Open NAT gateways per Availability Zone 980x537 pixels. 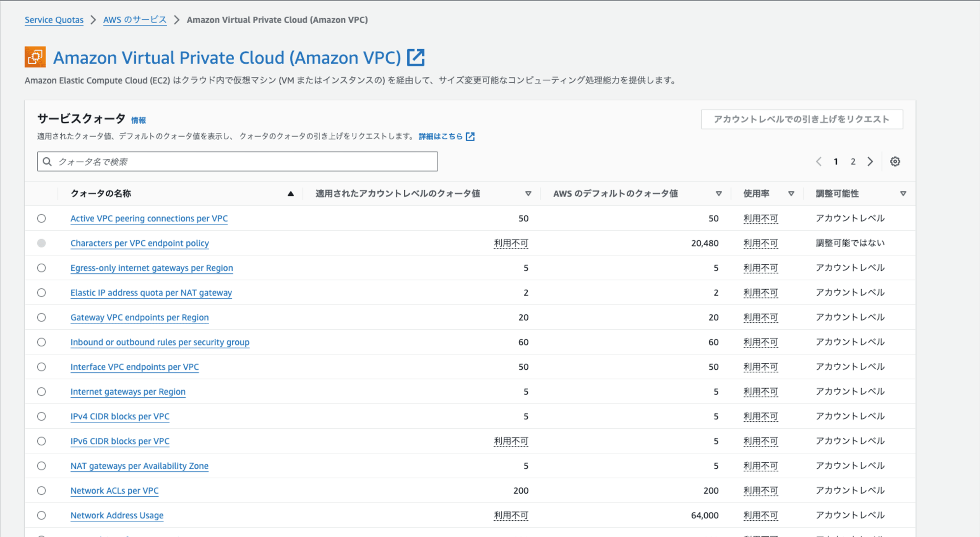[139, 466]
